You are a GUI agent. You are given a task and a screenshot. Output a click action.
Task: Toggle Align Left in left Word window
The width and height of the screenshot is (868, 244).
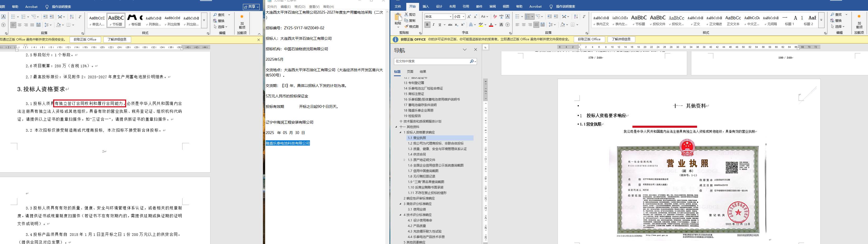13,25
